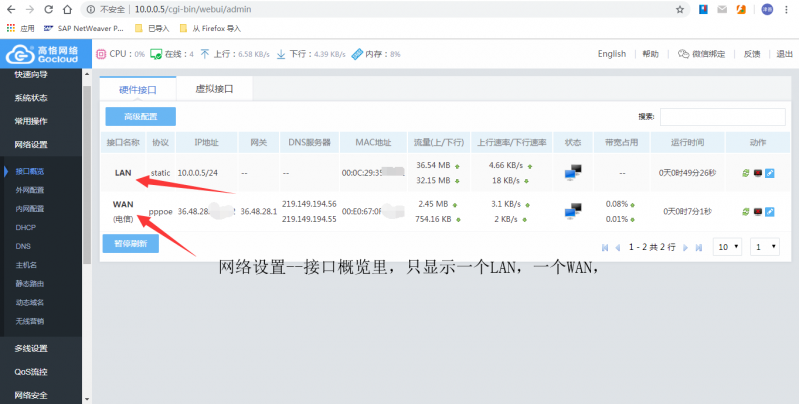Expand QoS流控 in the sidebar
The height and width of the screenshot is (404, 799).
coord(31,372)
